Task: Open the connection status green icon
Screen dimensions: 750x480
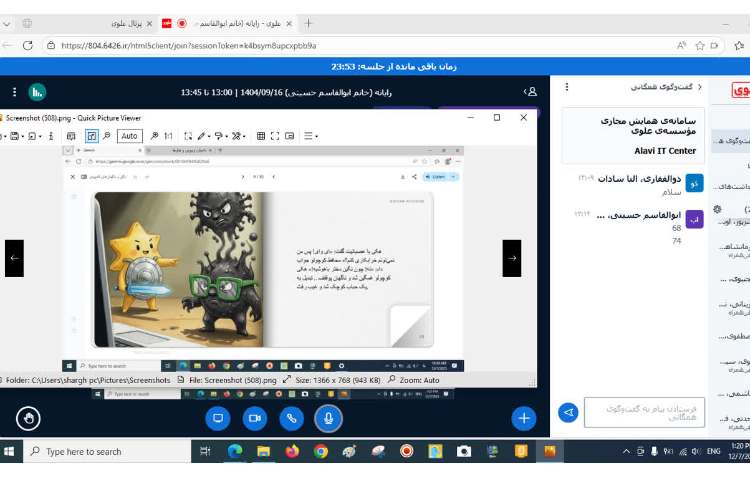Action: tap(37, 91)
